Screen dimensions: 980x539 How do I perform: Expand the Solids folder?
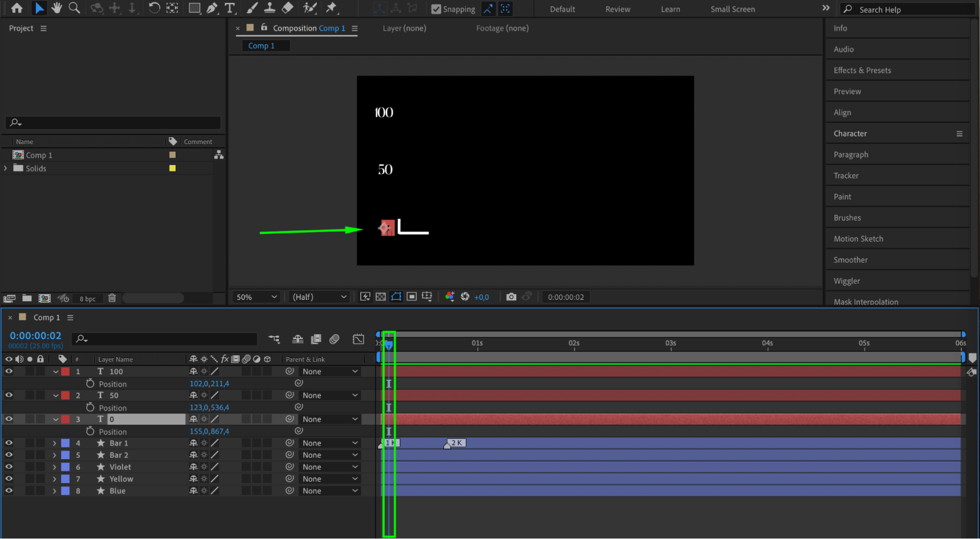(x=6, y=168)
